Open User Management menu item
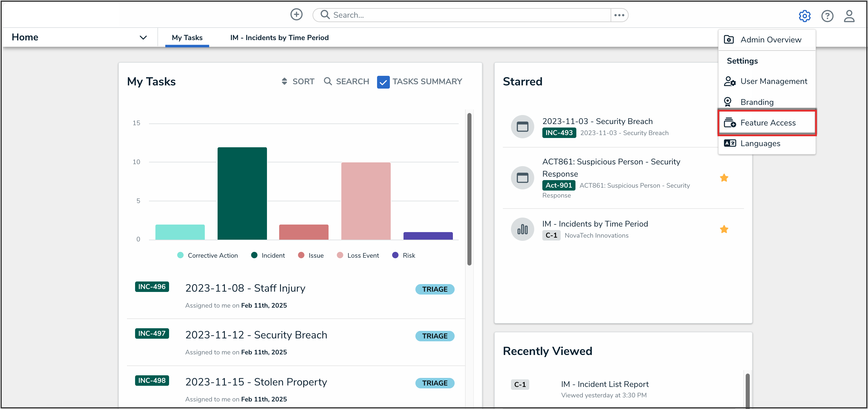Image resolution: width=868 pixels, height=409 pixels. [x=773, y=81]
